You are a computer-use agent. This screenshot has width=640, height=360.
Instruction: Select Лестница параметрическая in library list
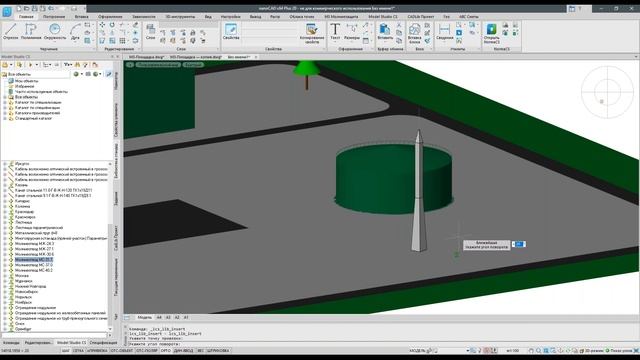point(39,228)
